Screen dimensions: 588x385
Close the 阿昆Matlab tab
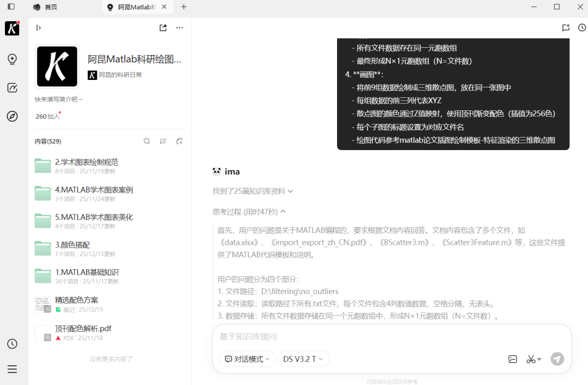(x=164, y=7)
